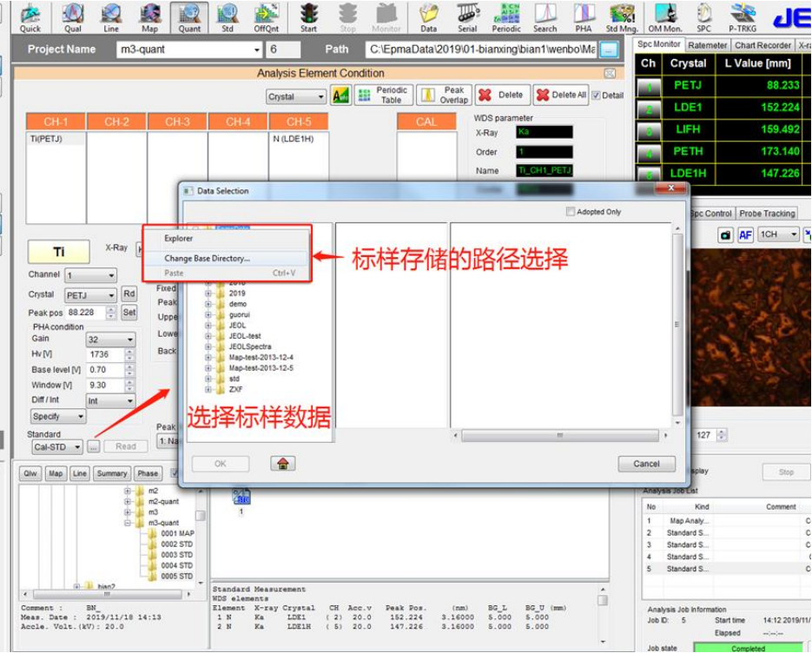Expand the 2019 folder in tree
The image size is (812, 653).
point(208,294)
